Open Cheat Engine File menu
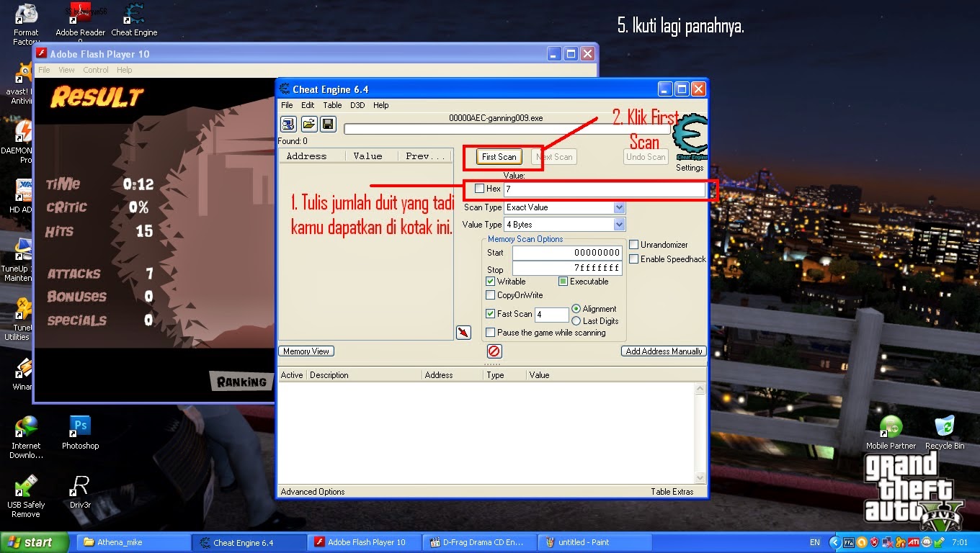The image size is (980, 553). (x=287, y=105)
